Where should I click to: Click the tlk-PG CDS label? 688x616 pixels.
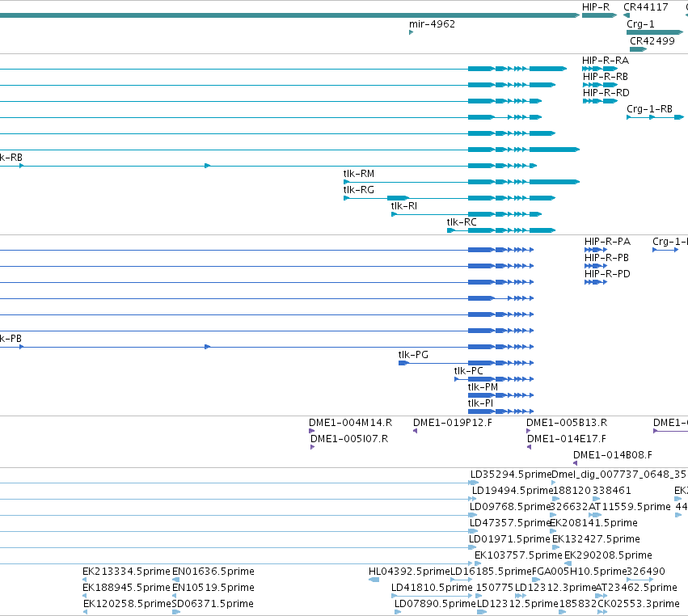pos(413,355)
